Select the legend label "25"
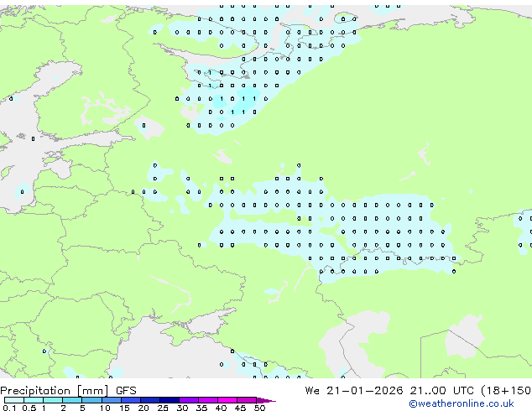 (x=163, y=408)
